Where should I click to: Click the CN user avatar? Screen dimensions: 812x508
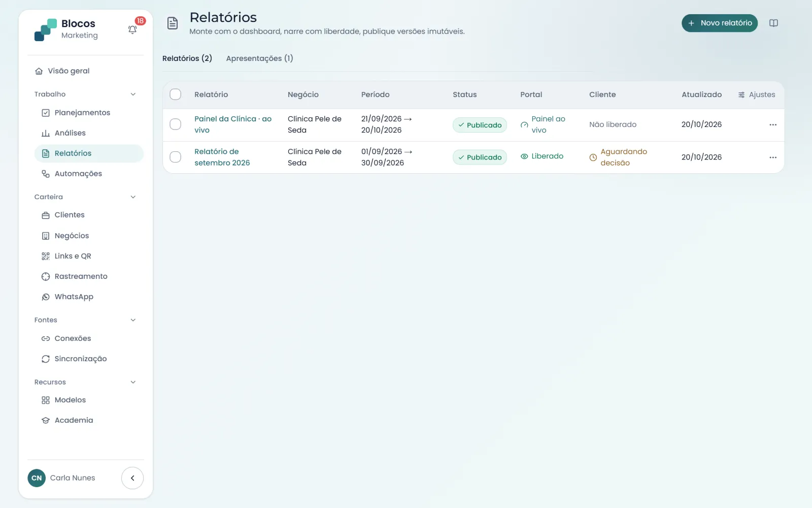[37, 478]
